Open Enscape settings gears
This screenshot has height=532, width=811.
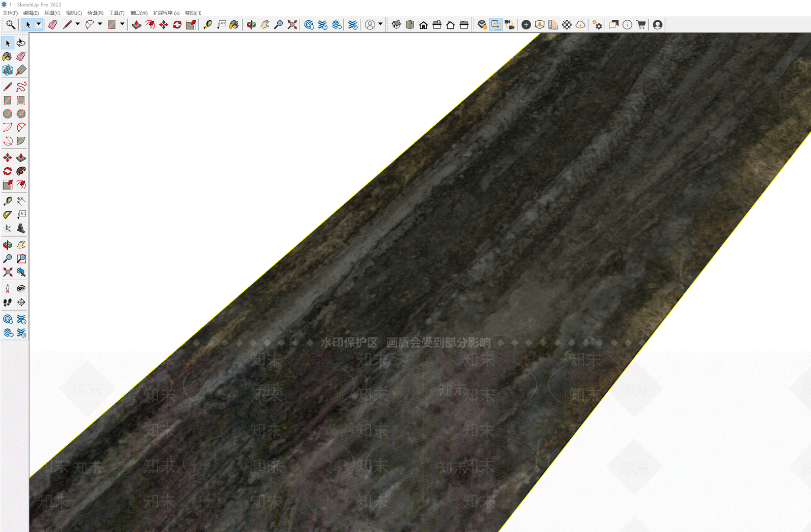[598, 24]
